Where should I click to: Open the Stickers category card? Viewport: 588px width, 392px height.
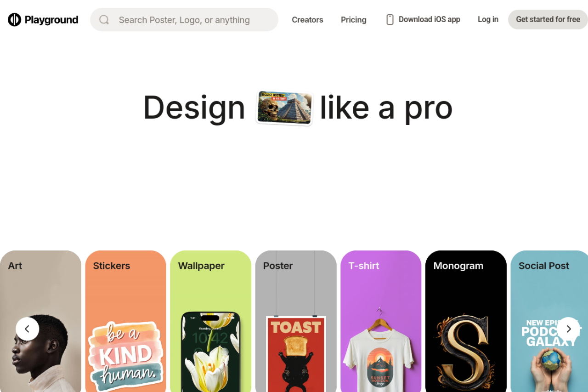125,321
